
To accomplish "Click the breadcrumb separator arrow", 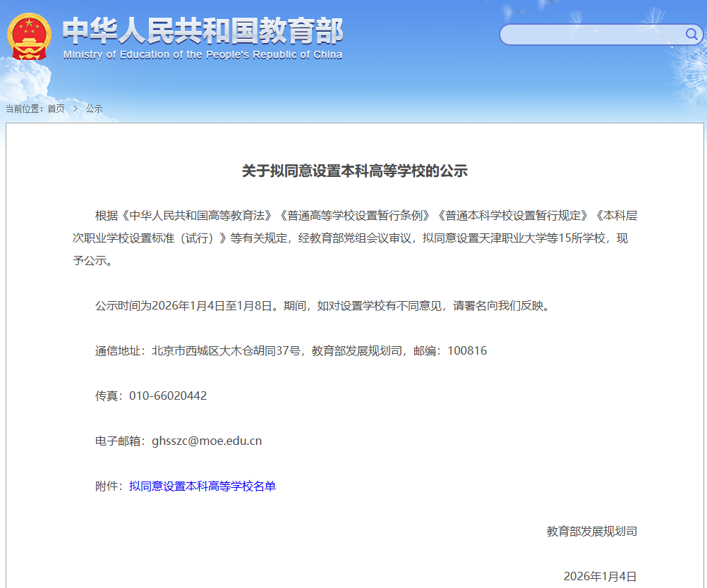I will (74, 109).
